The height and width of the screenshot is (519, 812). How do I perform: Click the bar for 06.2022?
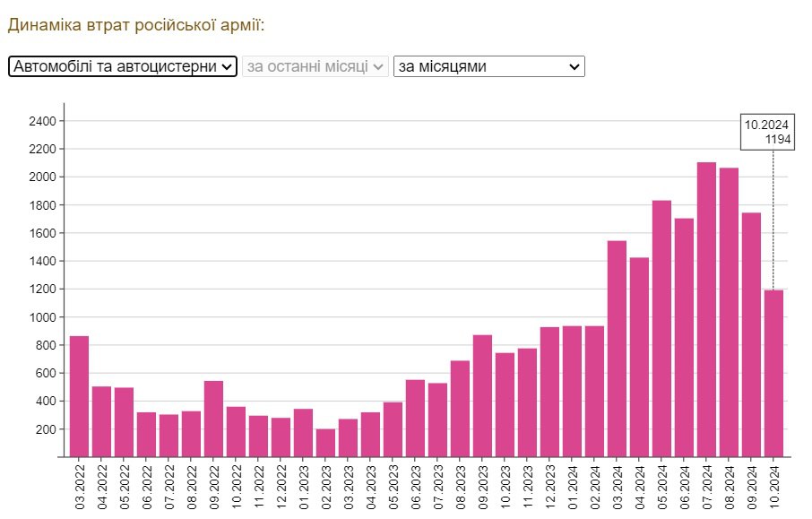coord(147,435)
